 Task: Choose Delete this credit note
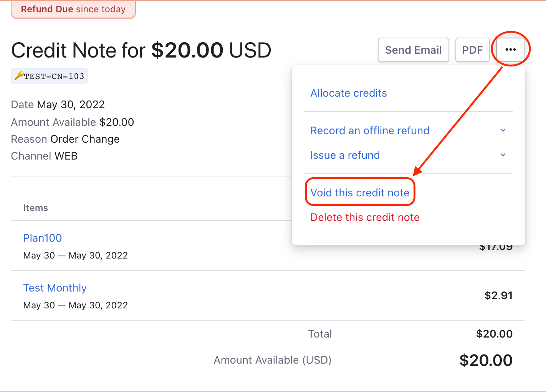pyautogui.click(x=365, y=217)
